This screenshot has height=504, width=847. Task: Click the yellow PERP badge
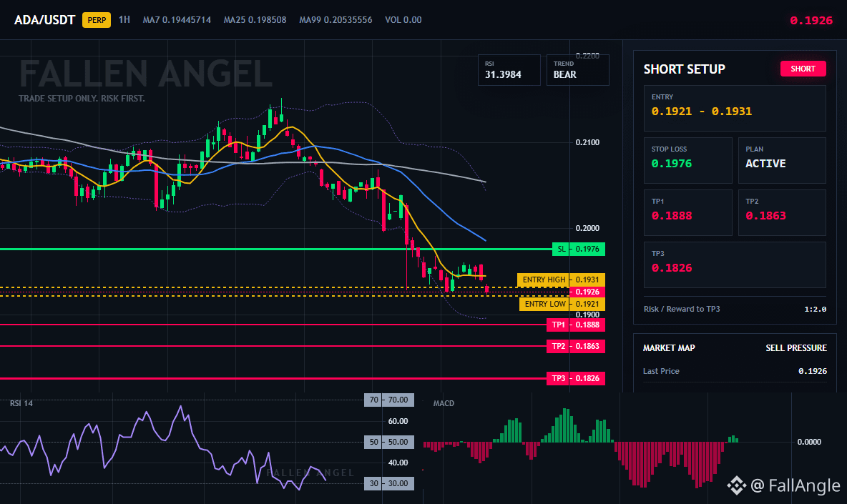(x=97, y=20)
